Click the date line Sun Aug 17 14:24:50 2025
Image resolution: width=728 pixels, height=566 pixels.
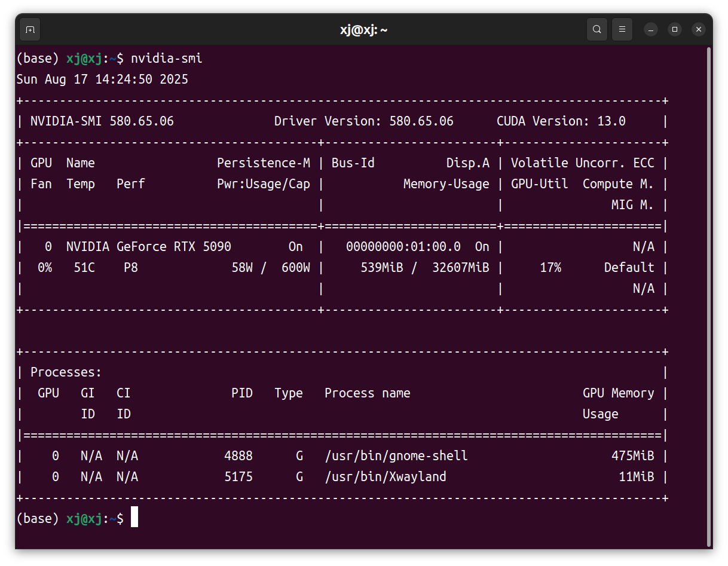102,79
